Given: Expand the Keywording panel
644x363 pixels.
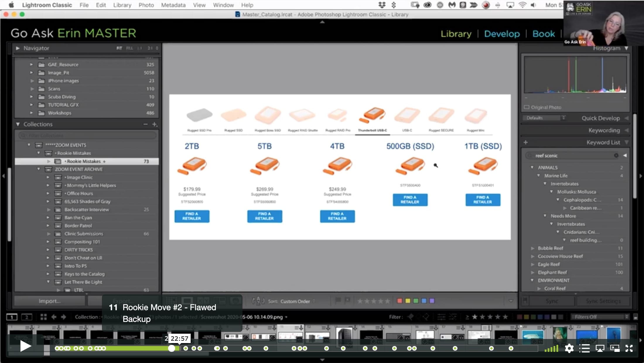Looking at the screenshot, I should [x=626, y=130].
